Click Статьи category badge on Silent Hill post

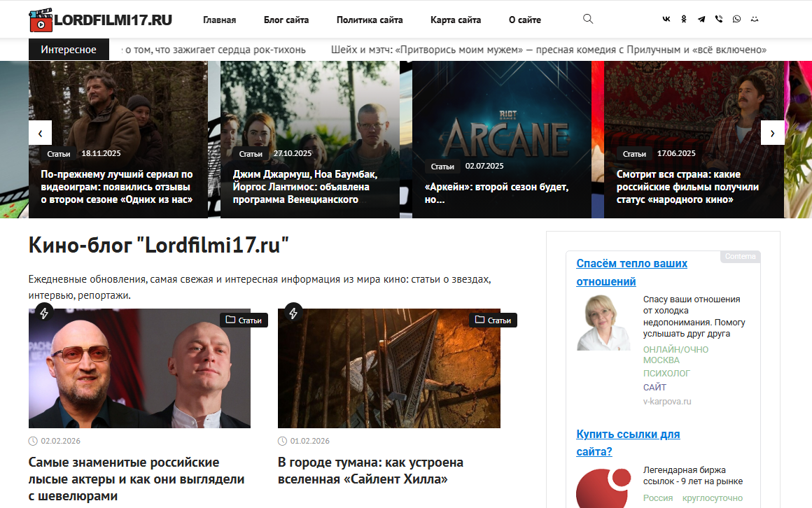493,320
